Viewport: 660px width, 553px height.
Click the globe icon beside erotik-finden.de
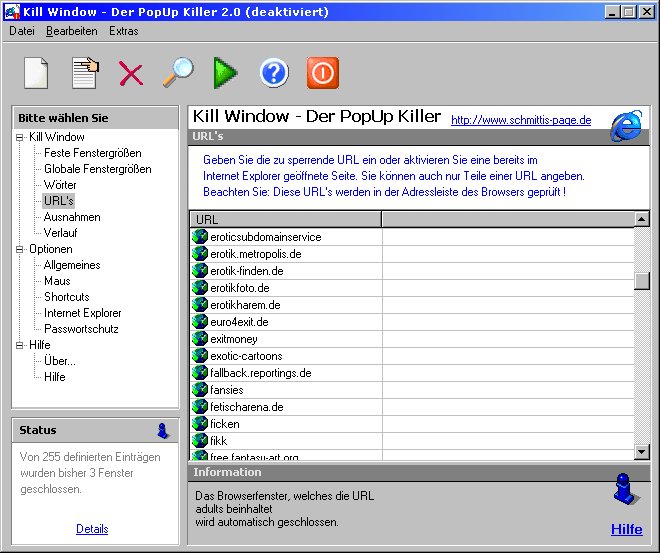click(200, 271)
